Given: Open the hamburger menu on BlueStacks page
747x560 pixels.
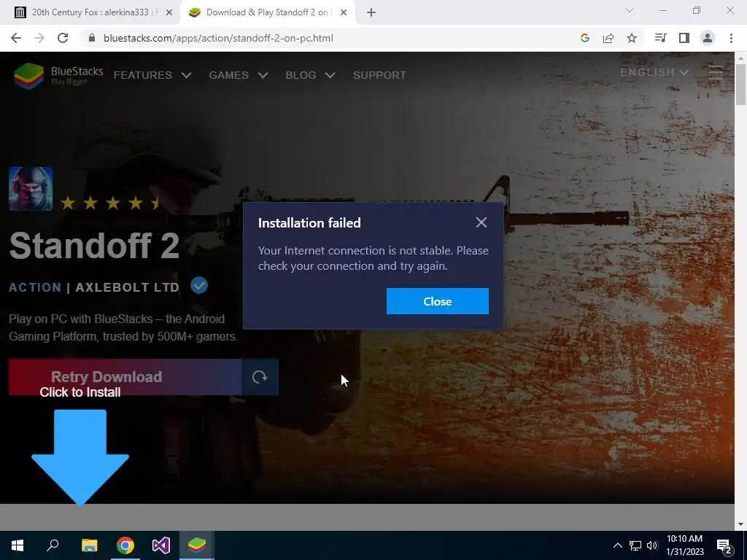Looking at the screenshot, I should (x=716, y=73).
